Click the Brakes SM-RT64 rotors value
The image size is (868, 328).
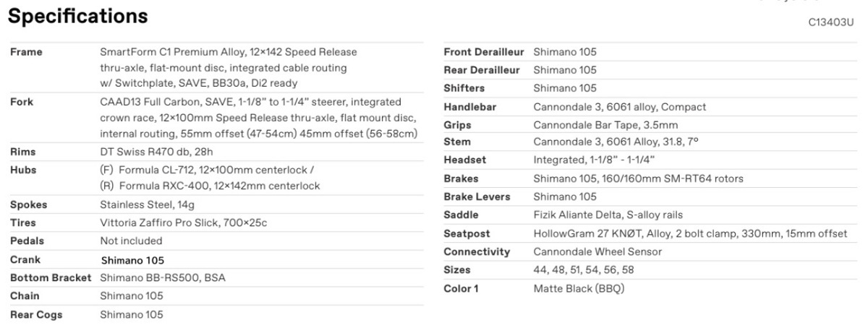[x=638, y=178]
